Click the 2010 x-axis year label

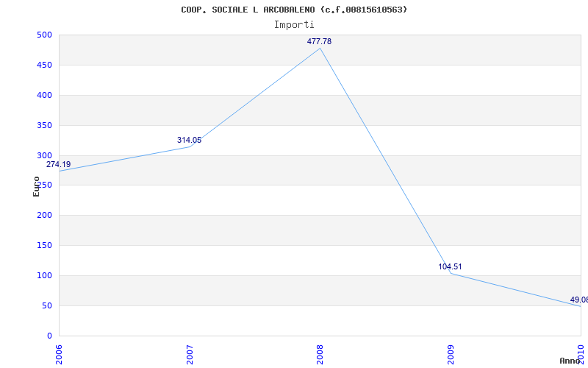point(581,353)
